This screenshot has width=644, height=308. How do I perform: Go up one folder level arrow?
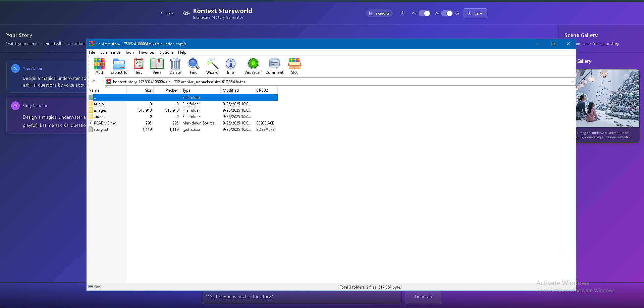pyautogui.click(x=94, y=82)
